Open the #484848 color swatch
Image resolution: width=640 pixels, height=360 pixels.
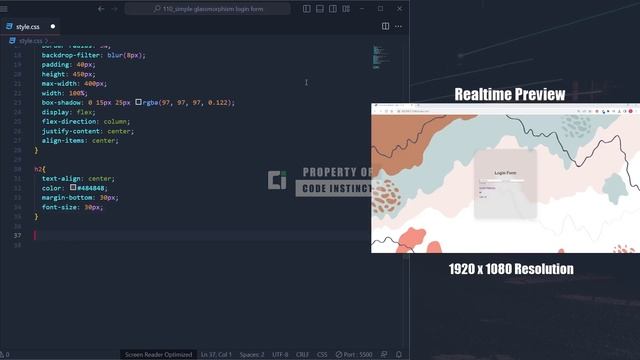[x=73, y=187]
